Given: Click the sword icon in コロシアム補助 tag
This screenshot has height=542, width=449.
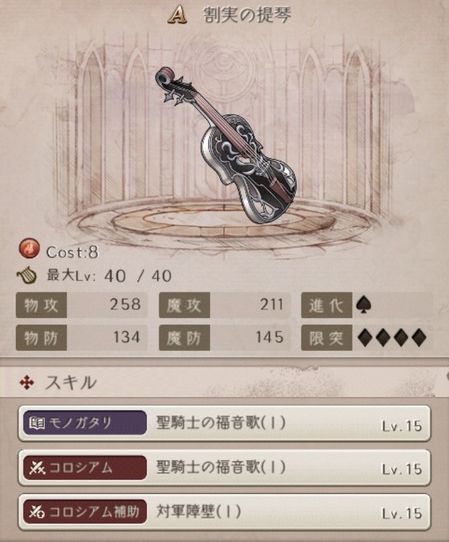Looking at the screenshot, I should 37,512.
